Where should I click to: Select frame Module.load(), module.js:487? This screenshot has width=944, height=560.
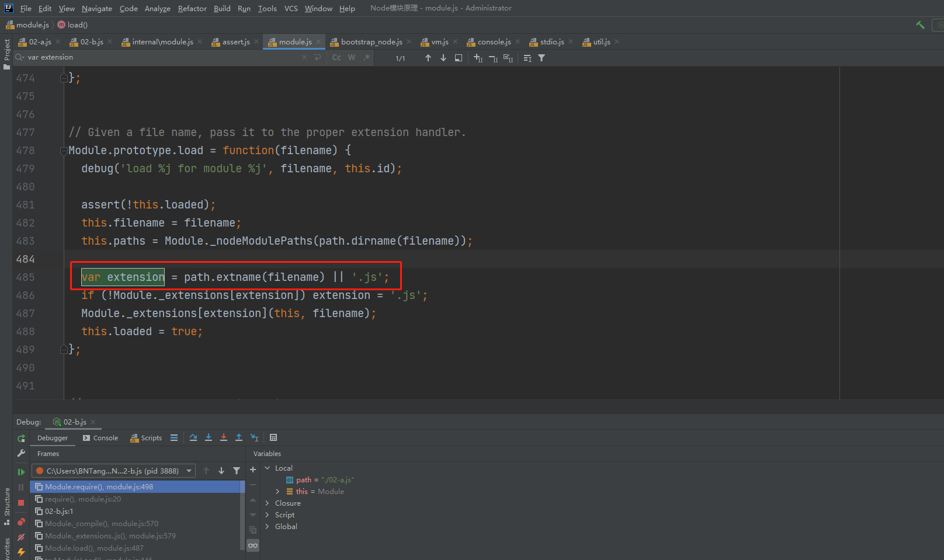point(135,548)
